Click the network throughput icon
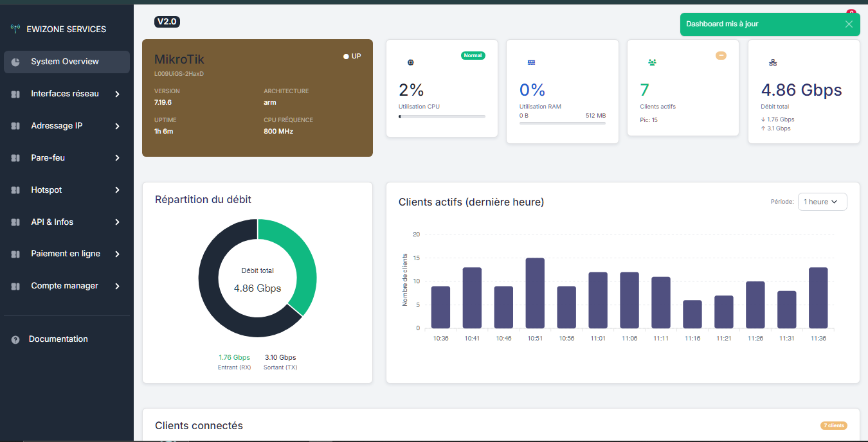Image resolution: width=868 pixels, height=442 pixels. pos(773,62)
